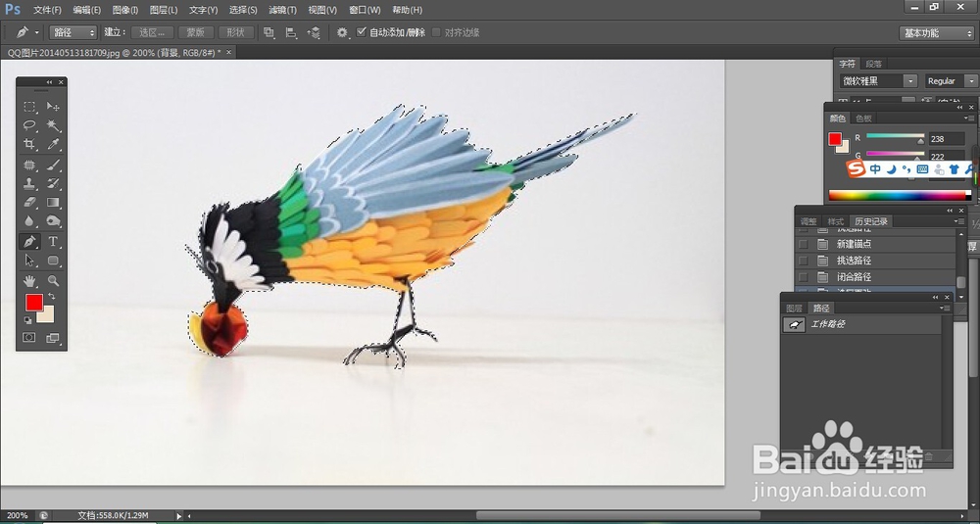Screen dimensions: 980x524
Task: Open the 图像(I) menu
Action: (125, 10)
